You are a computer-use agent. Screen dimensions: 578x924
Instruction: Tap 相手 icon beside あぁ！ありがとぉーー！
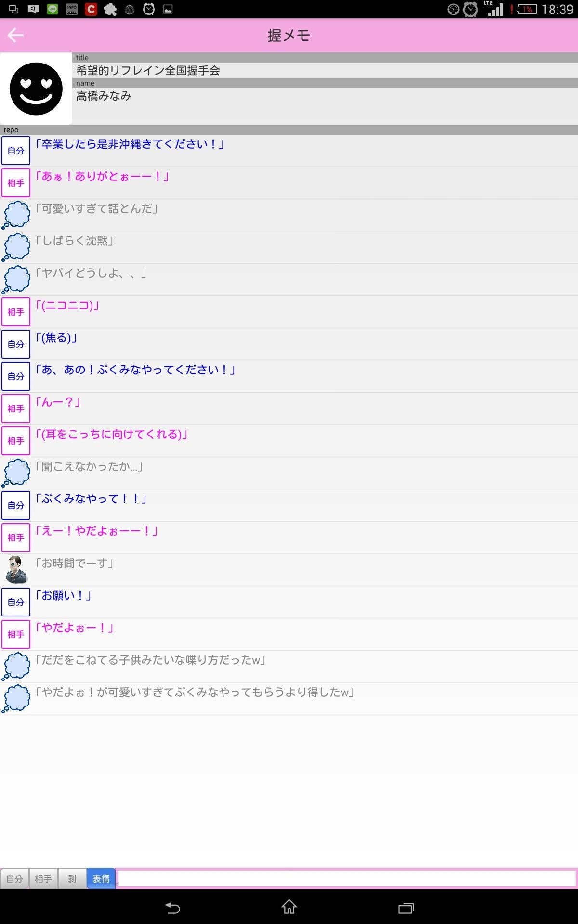pos(16,183)
